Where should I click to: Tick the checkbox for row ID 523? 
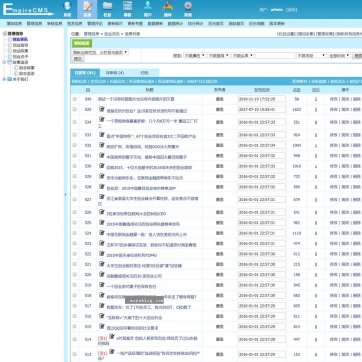(x=75, y=243)
